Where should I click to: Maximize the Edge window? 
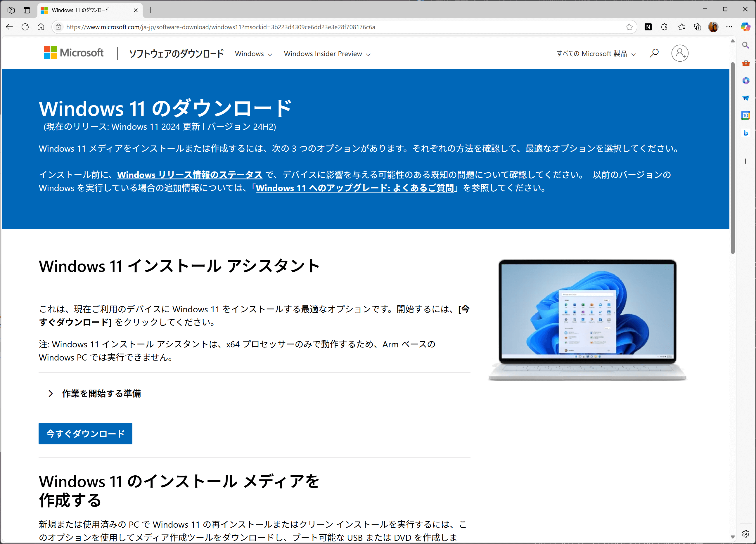725,9
